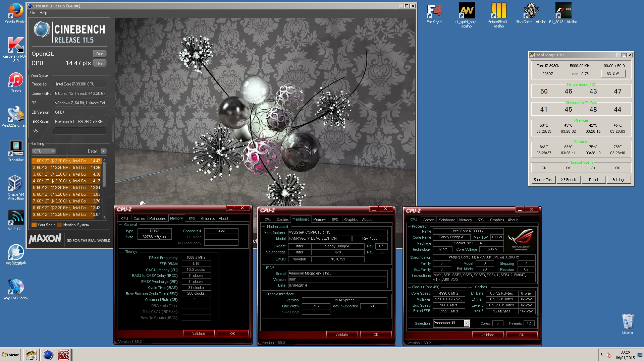The height and width of the screenshot is (362, 644).
Task: Click Validate in Mainboard CPU-Z window
Action: [x=342, y=335]
